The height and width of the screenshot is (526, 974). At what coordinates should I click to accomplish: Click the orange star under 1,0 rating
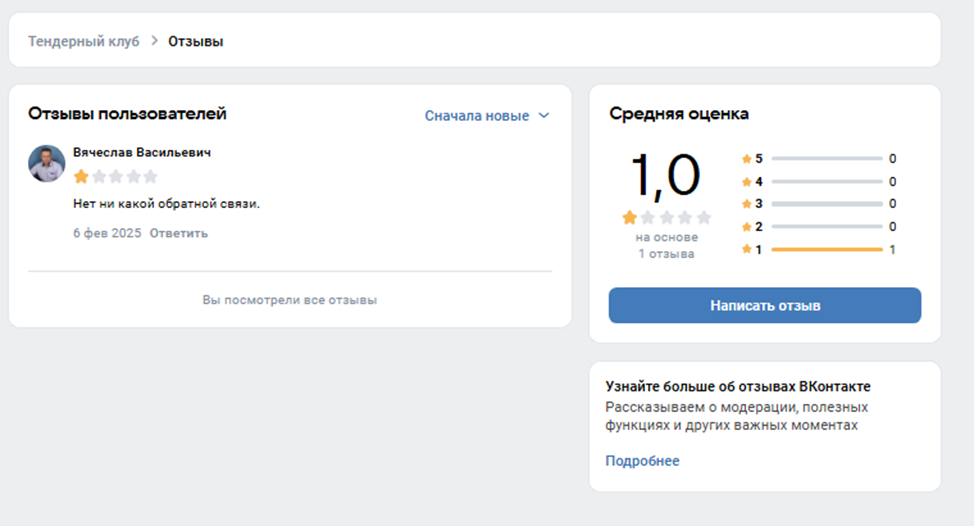(x=630, y=217)
